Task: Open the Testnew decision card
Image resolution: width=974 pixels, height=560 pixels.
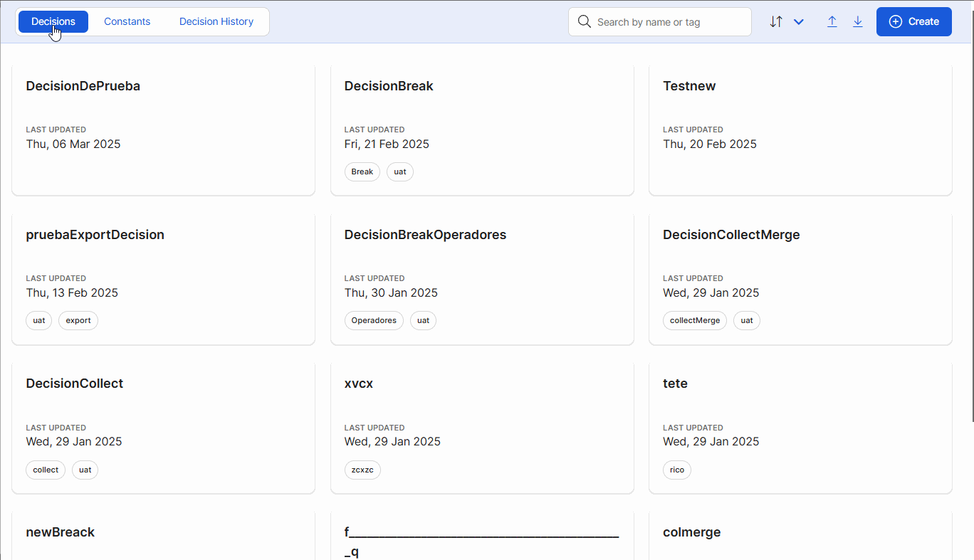Action: 800,130
